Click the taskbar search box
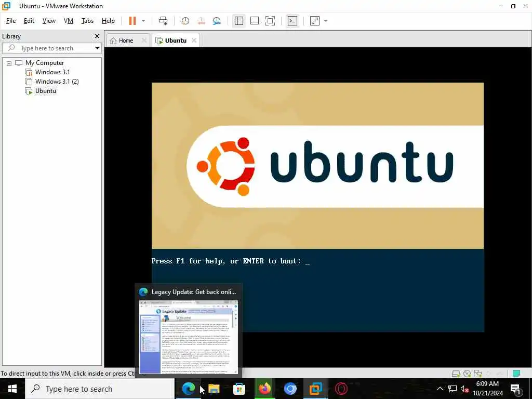The height and width of the screenshot is (399, 532). 100,389
